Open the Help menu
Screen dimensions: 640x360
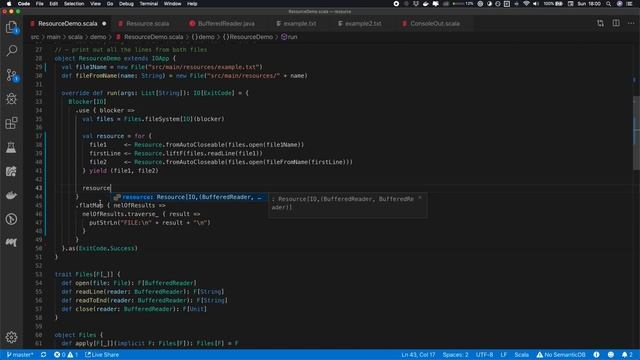192,4
